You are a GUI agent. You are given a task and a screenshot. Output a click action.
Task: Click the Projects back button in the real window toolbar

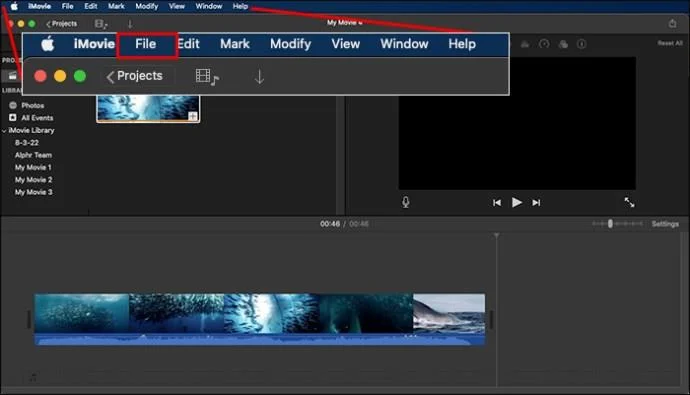(62, 24)
